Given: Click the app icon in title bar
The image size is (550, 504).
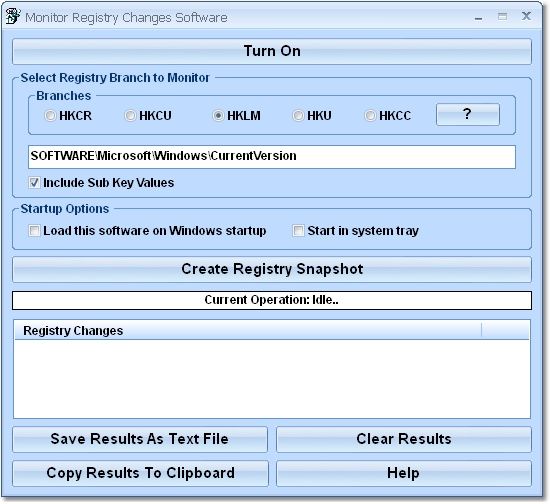Looking at the screenshot, I should click(13, 16).
